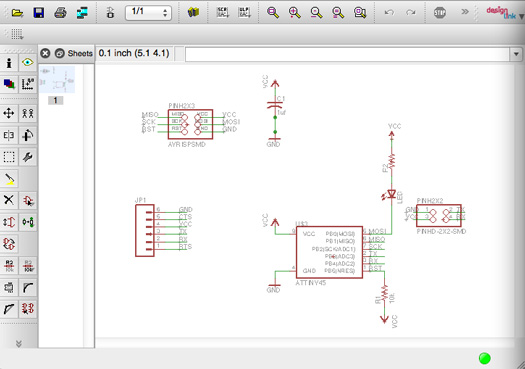Open a file with the folder icon
This screenshot has width=525, height=369.
[x=17, y=13]
